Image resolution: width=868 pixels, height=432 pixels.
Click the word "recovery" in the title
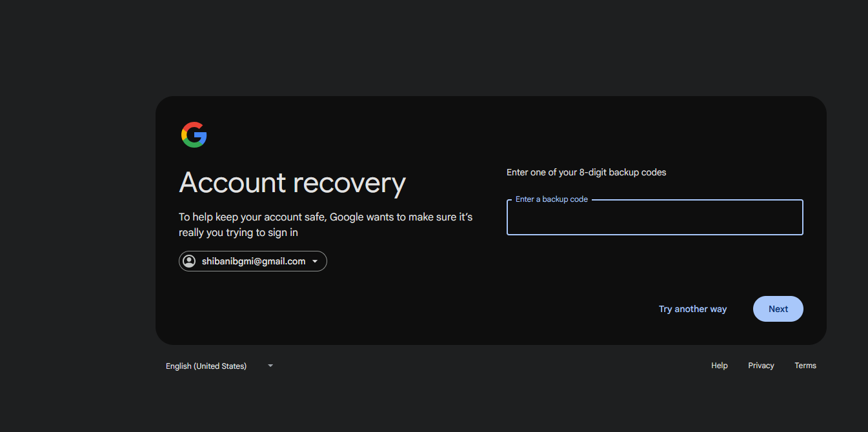point(349,183)
